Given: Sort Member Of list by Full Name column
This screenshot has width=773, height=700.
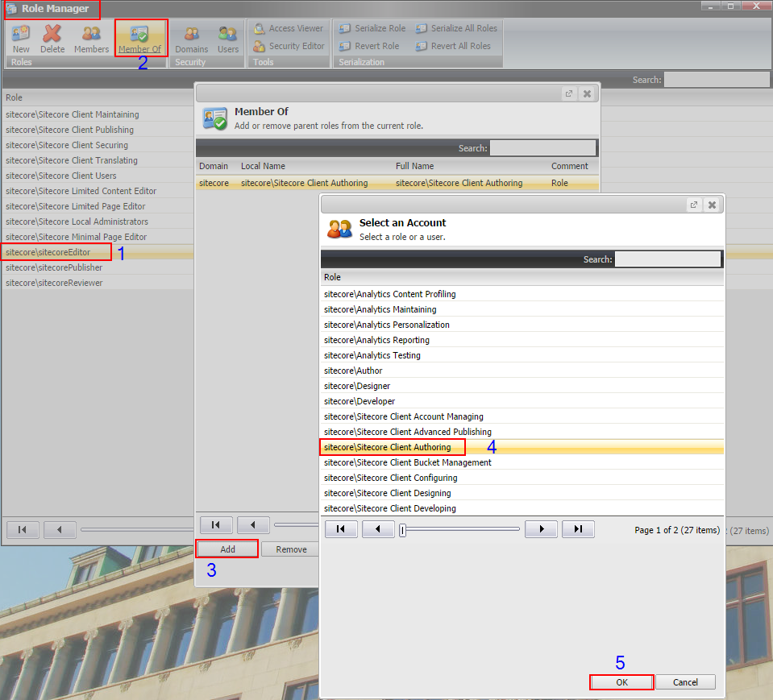Looking at the screenshot, I should (x=414, y=167).
